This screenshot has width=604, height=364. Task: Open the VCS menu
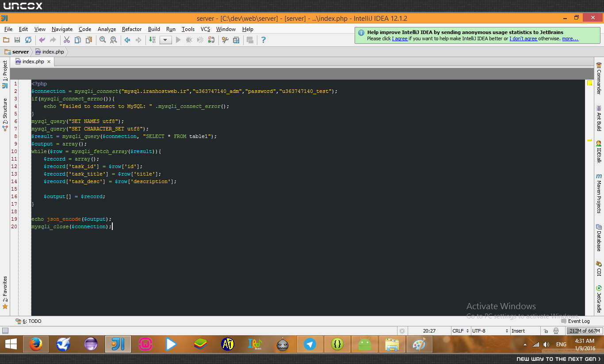point(206,29)
